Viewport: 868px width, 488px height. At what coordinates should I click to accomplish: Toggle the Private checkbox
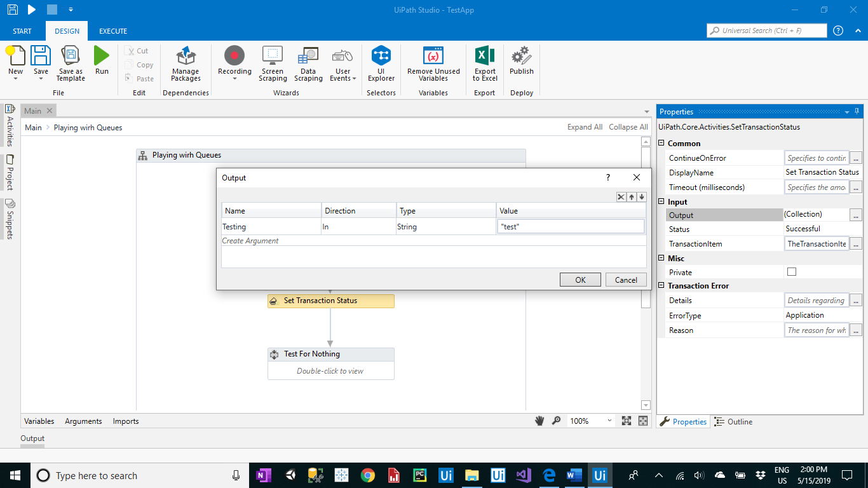792,272
